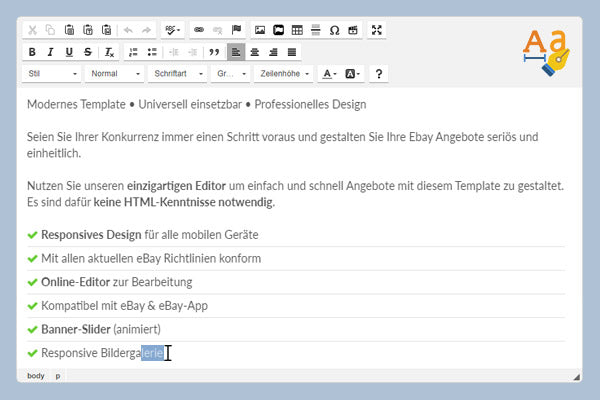The image size is (600, 400).
Task: Insert an image into the editor
Action: (260, 30)
